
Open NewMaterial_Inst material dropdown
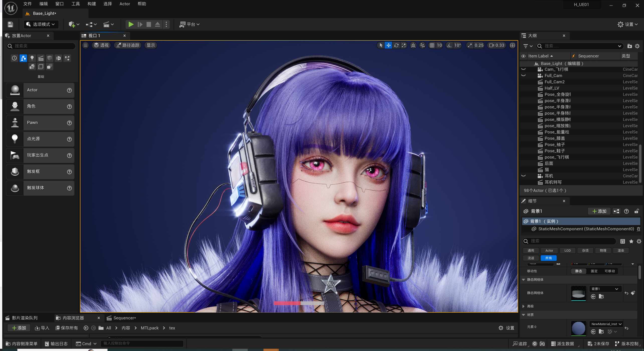click(x=606, y=324)
